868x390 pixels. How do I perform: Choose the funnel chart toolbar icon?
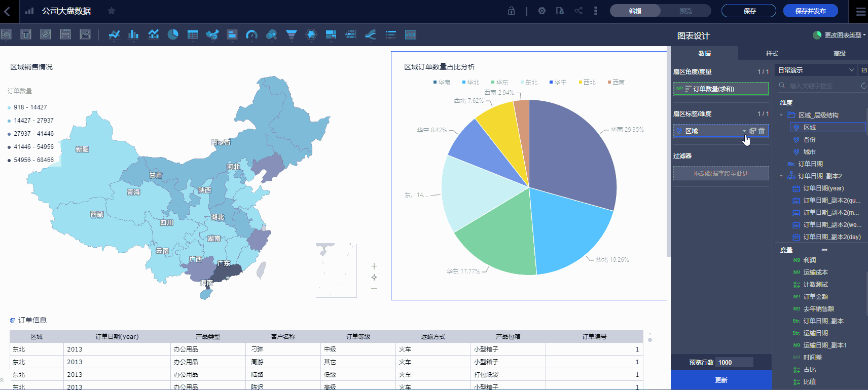point(291,34)
